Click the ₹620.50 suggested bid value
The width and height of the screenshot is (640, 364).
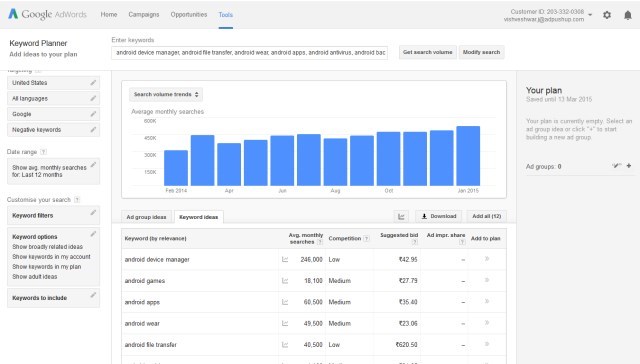pos(406,345)
